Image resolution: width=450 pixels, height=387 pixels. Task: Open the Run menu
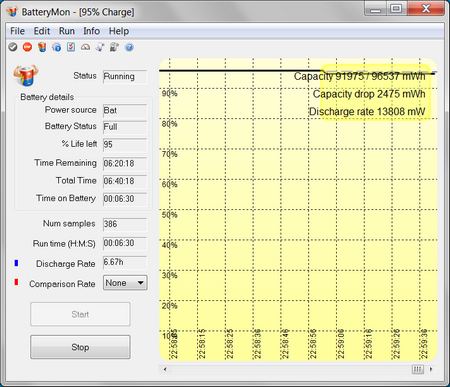tap(67, 31)
